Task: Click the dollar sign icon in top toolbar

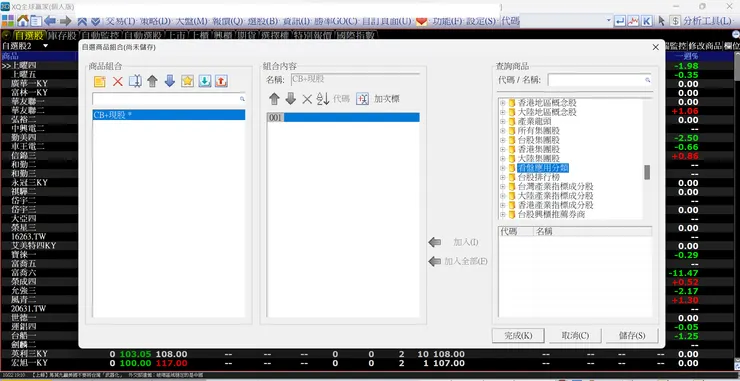Action: pos(675,21)
